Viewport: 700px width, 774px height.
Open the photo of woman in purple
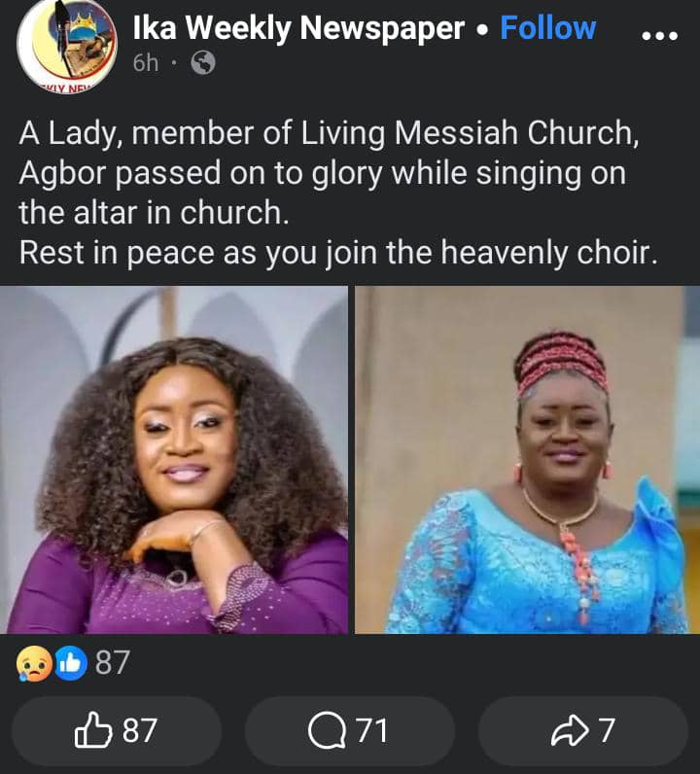(x=174, y=460)
